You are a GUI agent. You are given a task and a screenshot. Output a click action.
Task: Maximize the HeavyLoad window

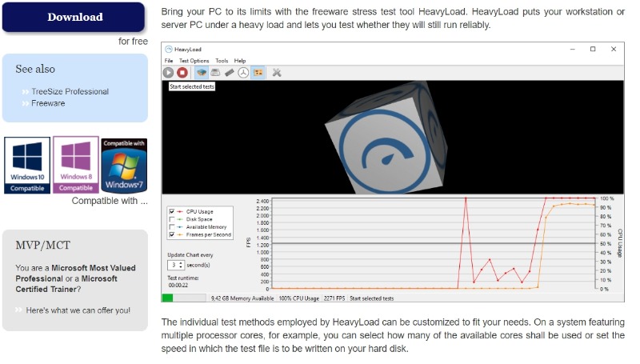pyautogui.click(x=593, y=49)
